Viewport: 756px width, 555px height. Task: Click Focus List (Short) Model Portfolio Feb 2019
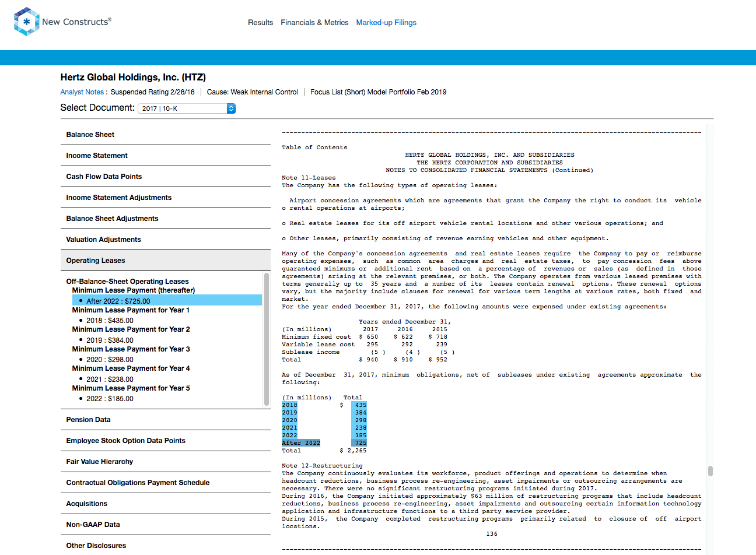point(378,92)
